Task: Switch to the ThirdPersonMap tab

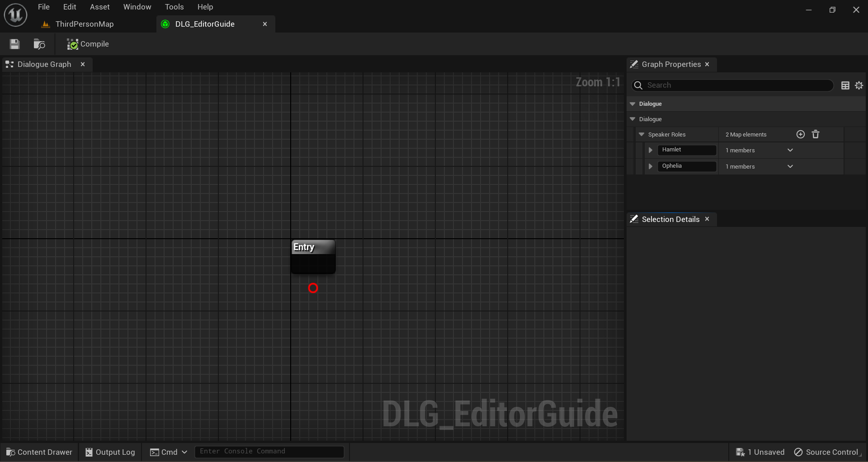Action: [84, 24]
